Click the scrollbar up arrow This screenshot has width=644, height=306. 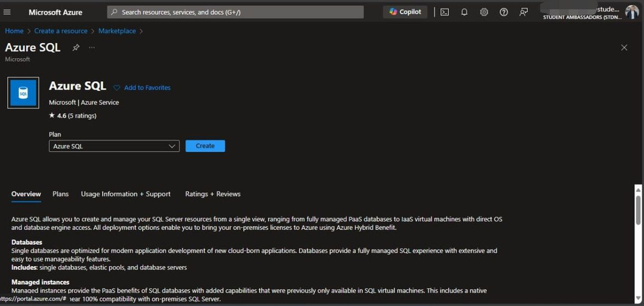coord(638,189)
